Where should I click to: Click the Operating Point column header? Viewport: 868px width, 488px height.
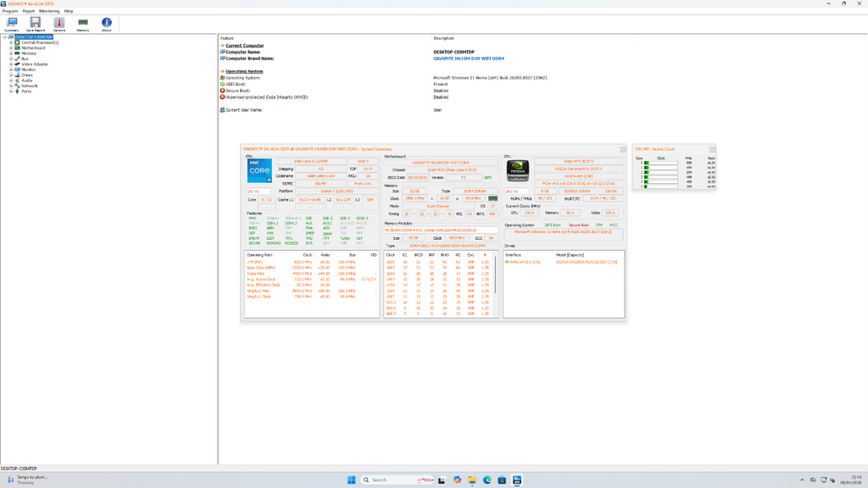(x=259, y=255)
